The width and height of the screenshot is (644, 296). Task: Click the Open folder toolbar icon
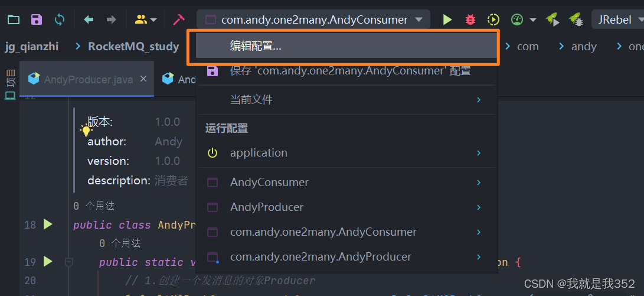14,19
